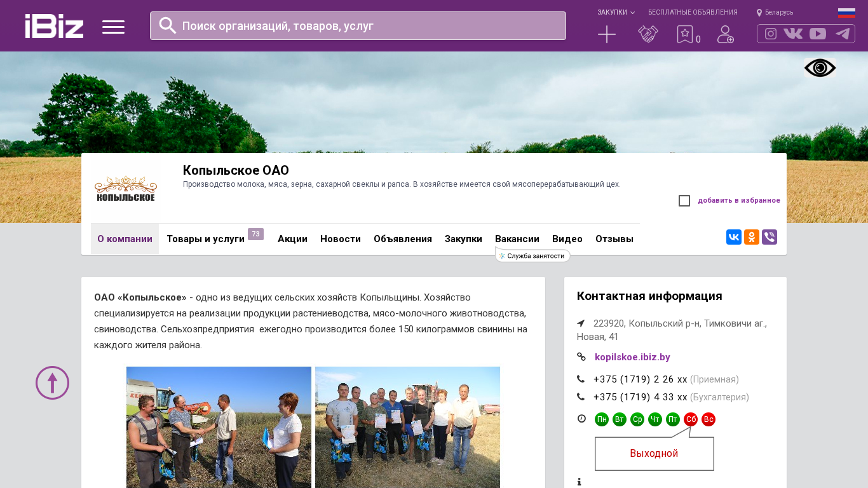868x488 pixels.
Task: Click the Thursday (Чт) day indicator
Action: 655,419
